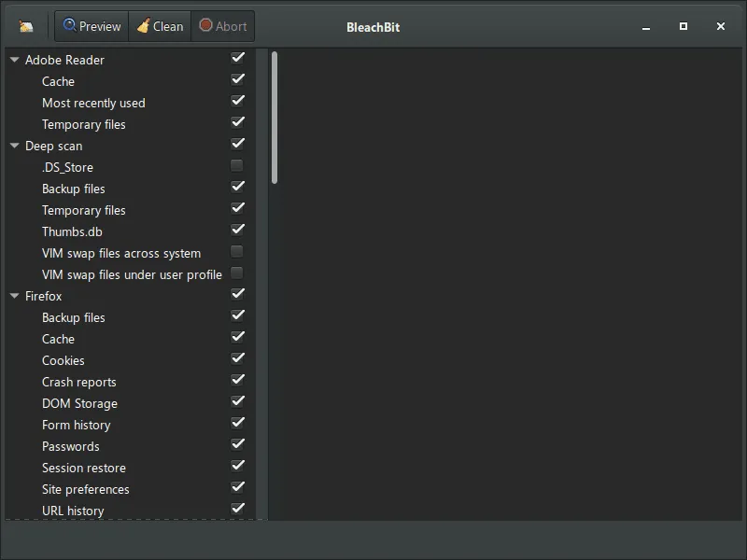Image resolution: width=747 pixels, height=560 pixels.
Task: Uncheck Adobe Reader Cache checkbox
Action: 237,79
